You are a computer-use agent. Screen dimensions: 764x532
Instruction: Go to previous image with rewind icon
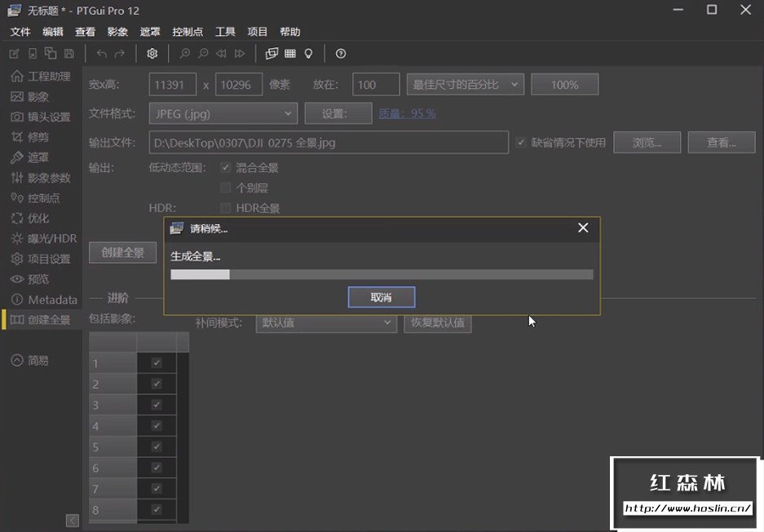point(221,54)
